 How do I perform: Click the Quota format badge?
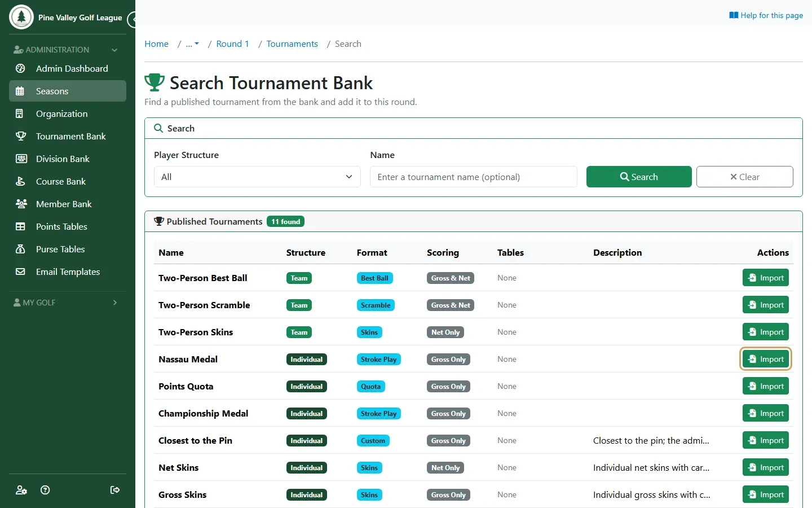(370, 387)
